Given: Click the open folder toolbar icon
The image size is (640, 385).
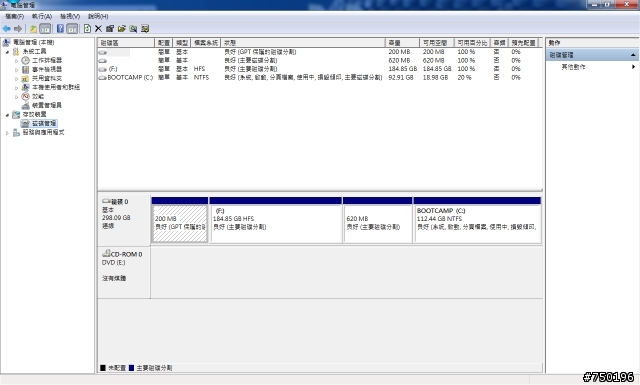Looking at the screenshot, I should tap(121, 29).
